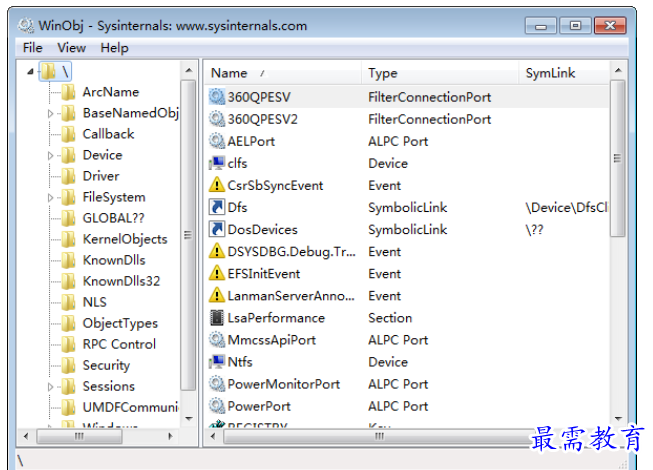Click the 360QPESV filter port icon

coord(217,97)
